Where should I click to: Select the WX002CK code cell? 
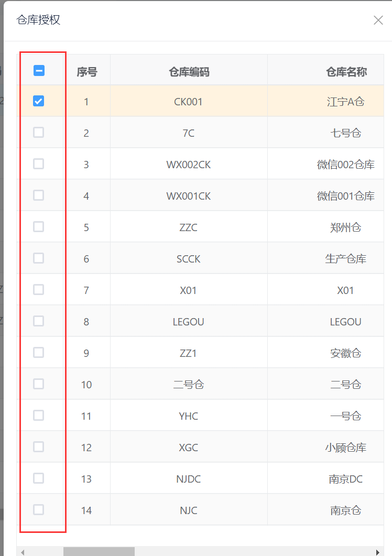[x=188, y=165]
